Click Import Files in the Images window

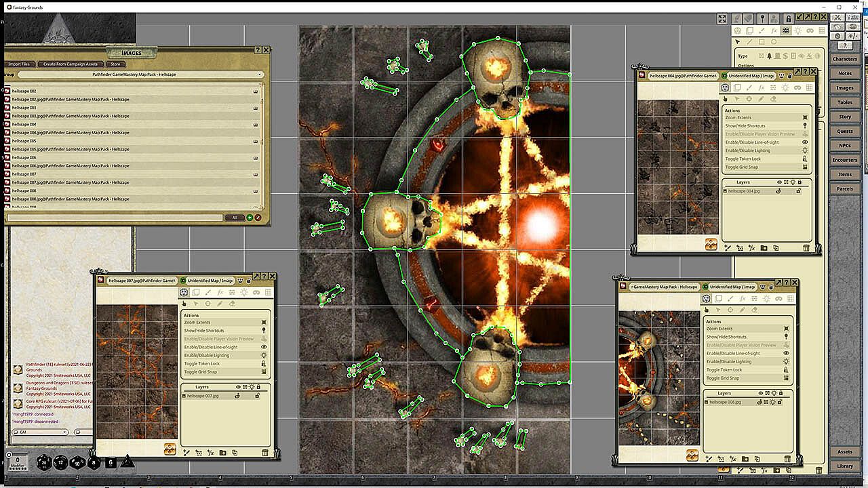pos(19,64)
